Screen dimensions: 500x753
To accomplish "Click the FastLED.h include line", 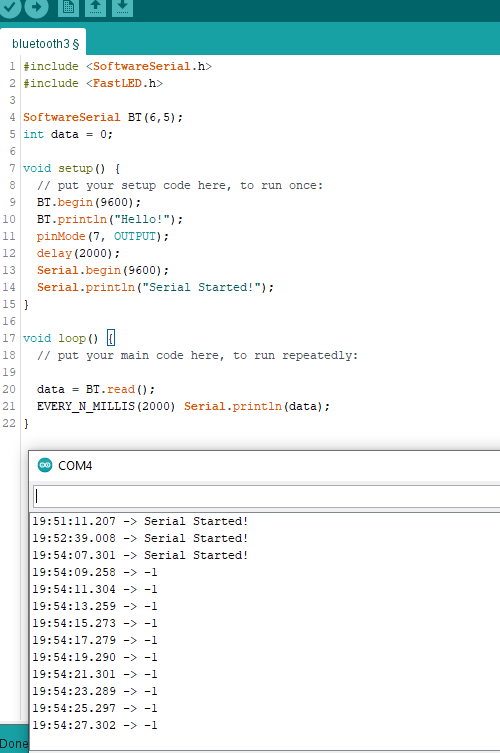I will (x=93, y=83).
